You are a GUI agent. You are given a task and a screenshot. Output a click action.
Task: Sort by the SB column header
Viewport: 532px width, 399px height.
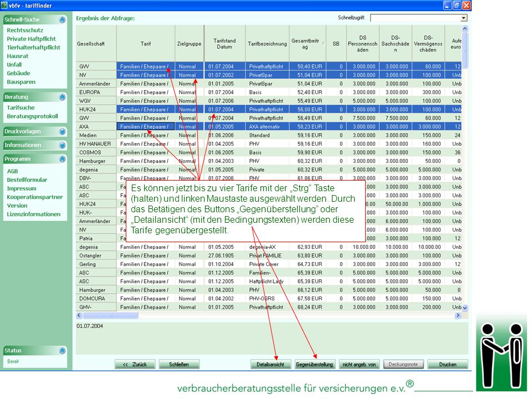[x=336, y=44]
